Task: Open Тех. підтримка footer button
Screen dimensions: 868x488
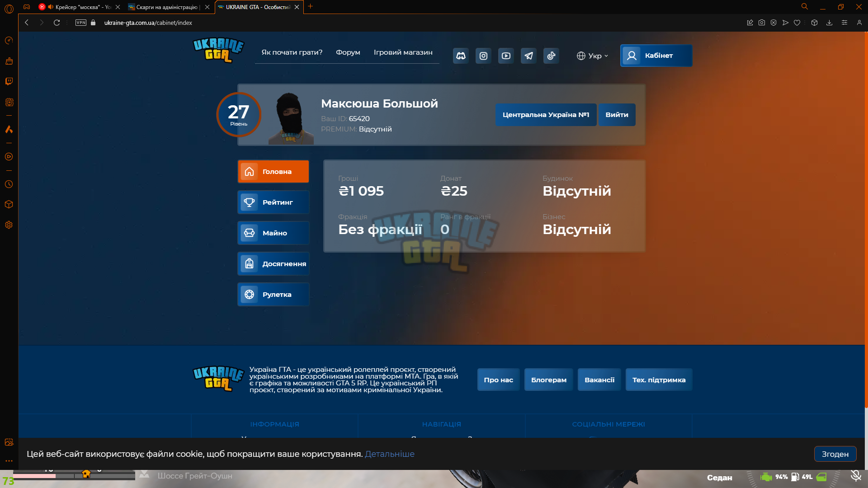Action: pyautogui.click(x=659, y=380)
